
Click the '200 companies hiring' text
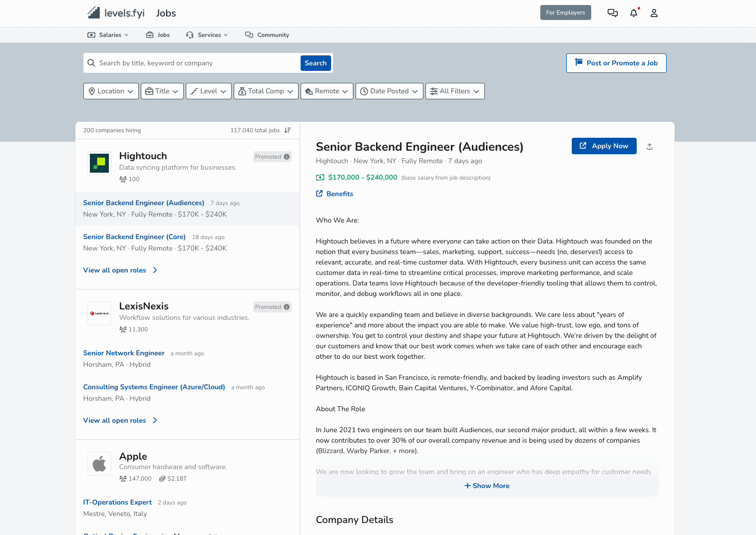pyautogui.click(x=112, y=130)
